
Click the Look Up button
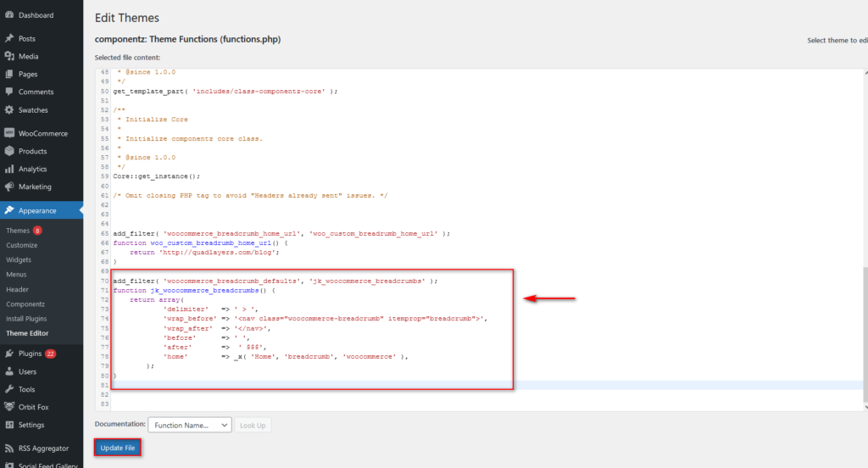(253, 426)
